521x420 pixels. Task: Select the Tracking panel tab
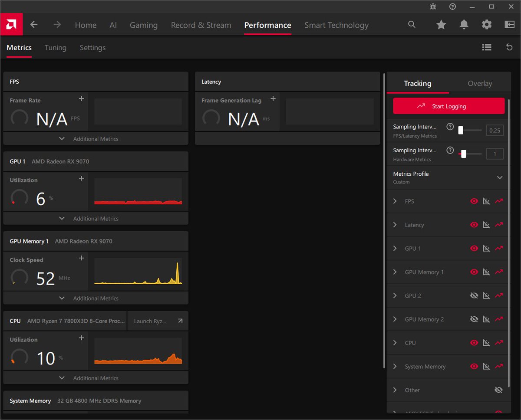(418, 83)
